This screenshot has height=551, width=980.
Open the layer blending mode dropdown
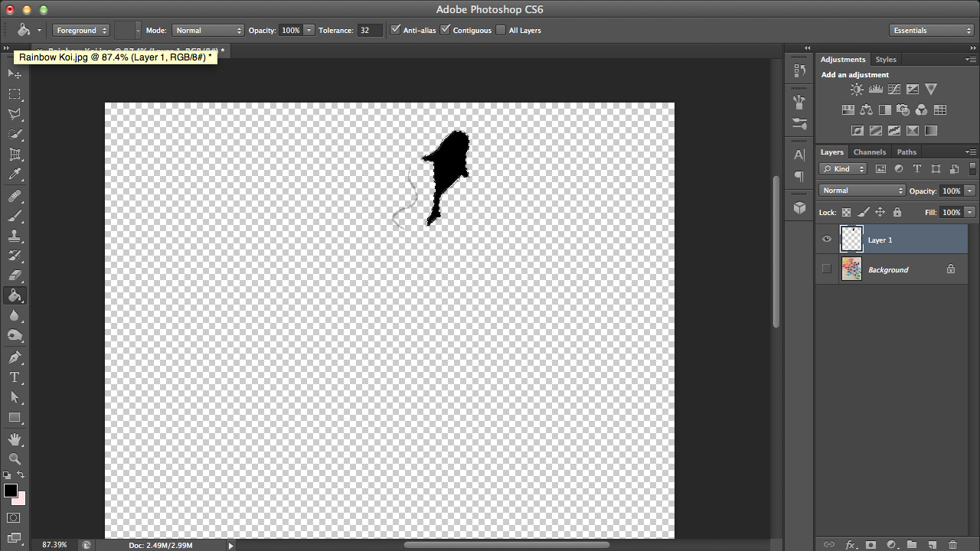pyautogui.click(x=861, y=190)
